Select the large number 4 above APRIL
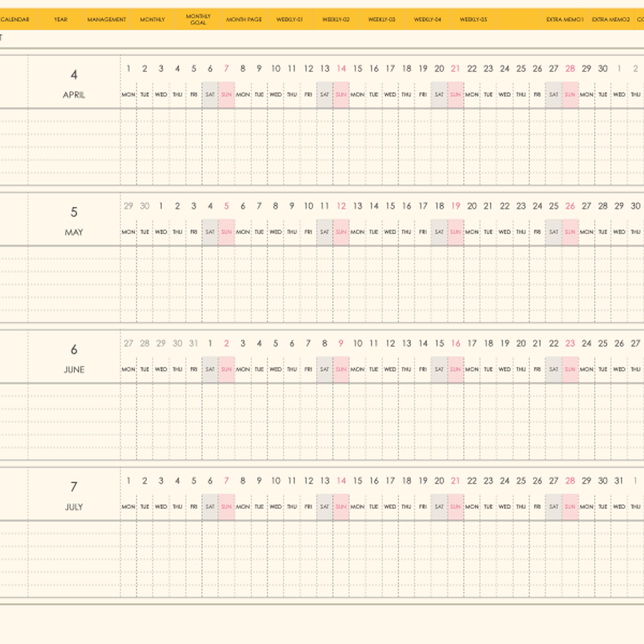644x644 pixels. (x=74, y=75)
